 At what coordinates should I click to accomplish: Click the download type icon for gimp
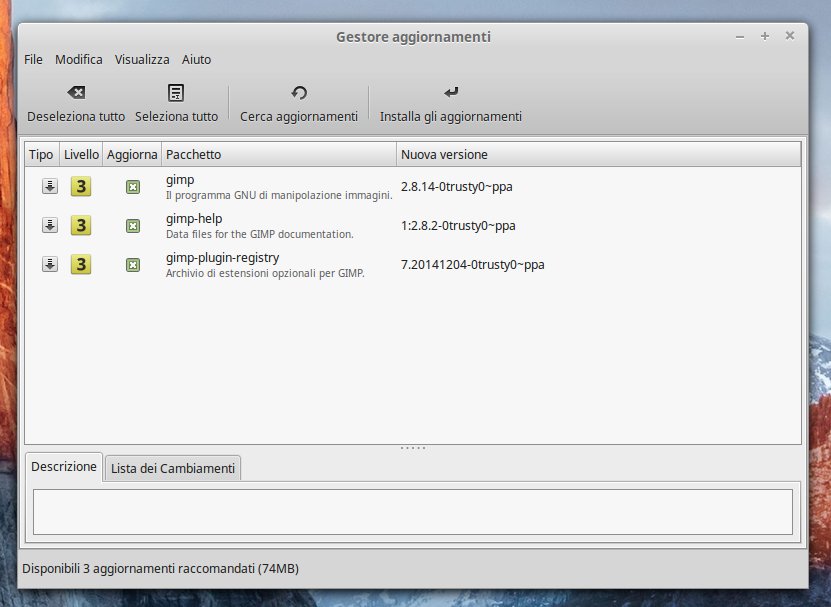[x=50, y=186]
